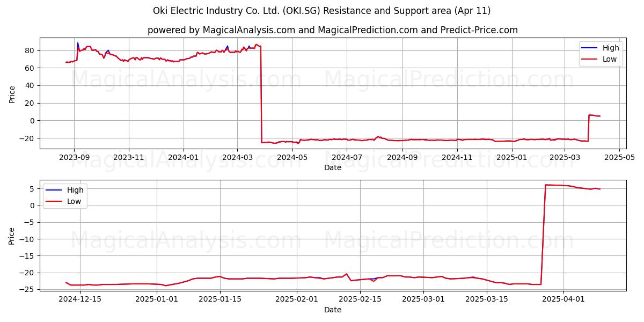Click the 'Date' x-axis label under top chart
The height and width of the screenshot is (322, 644).
point(333,168)
